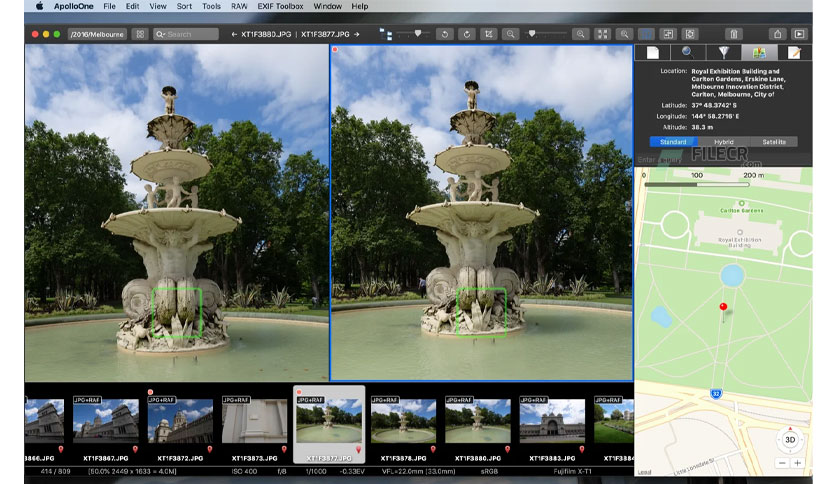The height and width of the screenshot is (484, 836).
Task: Start slideshow with play icon
Action: click(x=799, y=34)
